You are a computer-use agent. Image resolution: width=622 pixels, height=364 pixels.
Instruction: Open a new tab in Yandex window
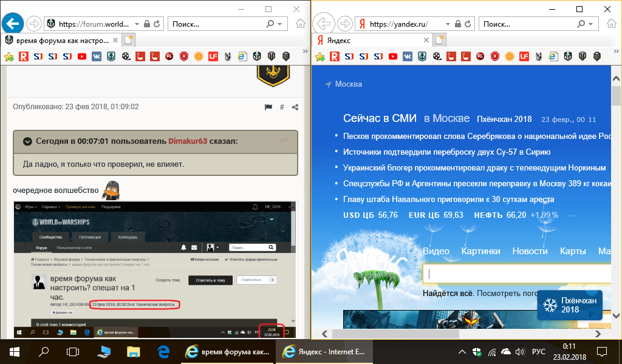(x=440, y=40)
